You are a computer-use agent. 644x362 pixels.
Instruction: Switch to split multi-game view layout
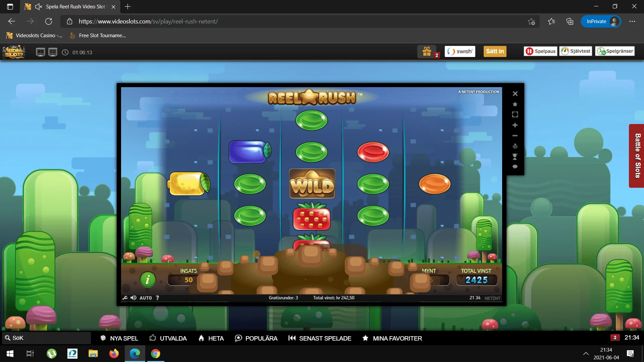[x=53, y=52]
